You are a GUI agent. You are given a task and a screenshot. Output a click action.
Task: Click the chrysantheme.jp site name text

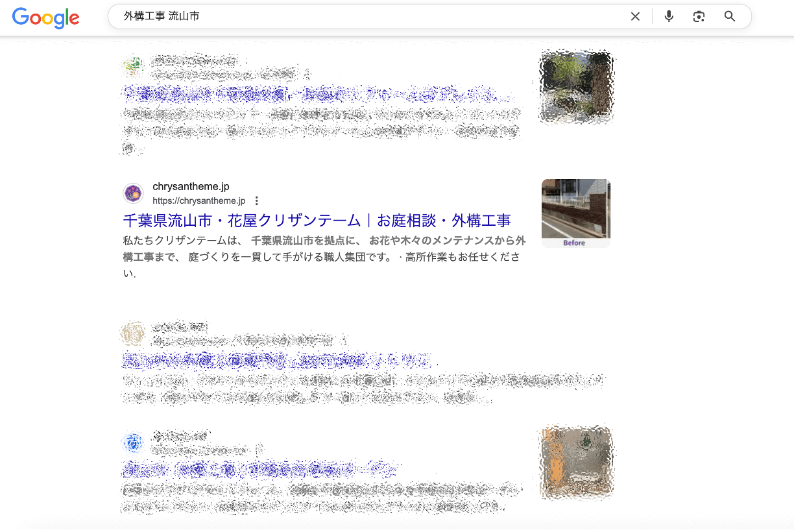tap(191, 187)
